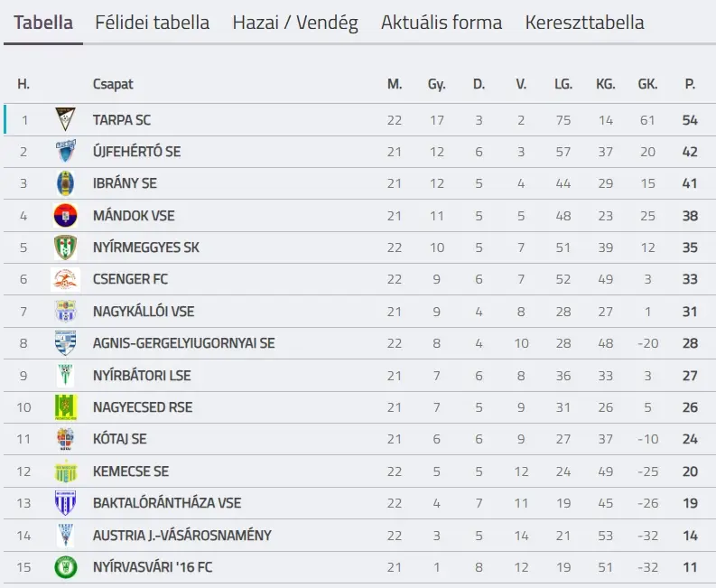Open Austria J.-Vásárosnamény team link
This screenshot has height=588, width=716.
(181, 535)
